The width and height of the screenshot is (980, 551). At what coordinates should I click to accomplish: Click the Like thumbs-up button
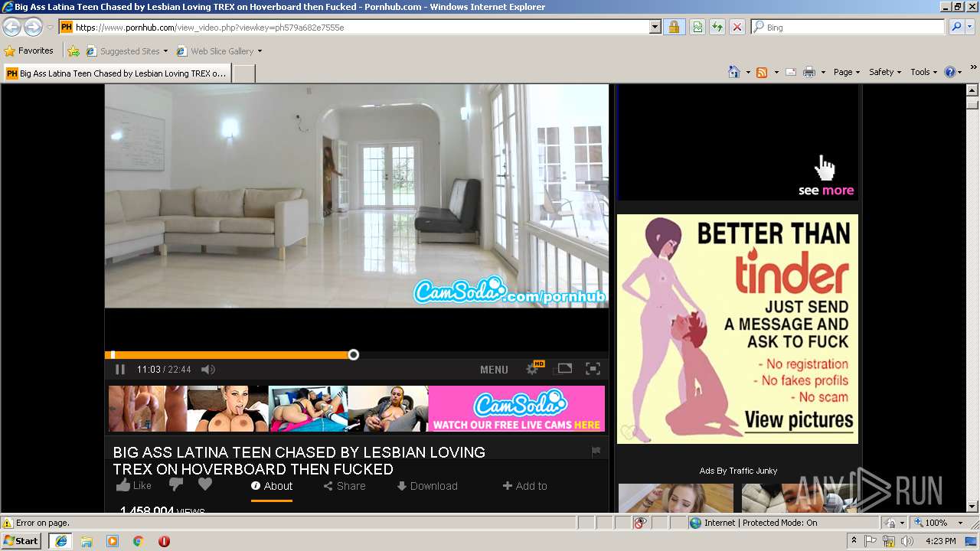click(134, 485)
